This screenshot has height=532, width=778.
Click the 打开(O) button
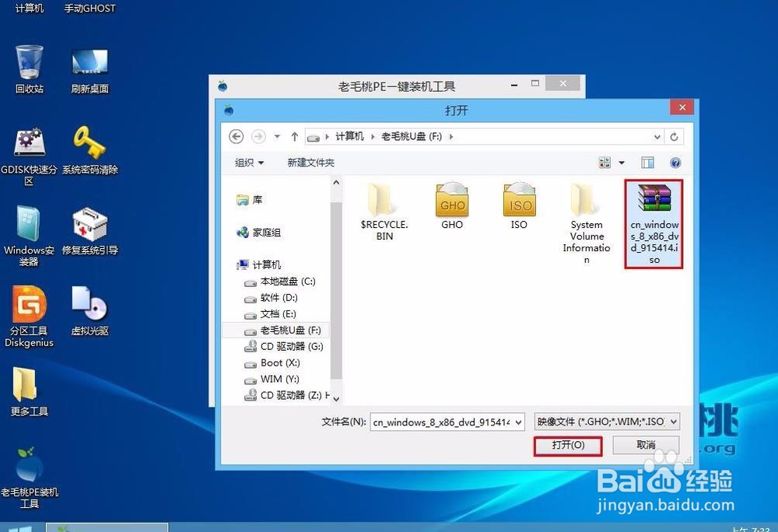tap(568, 445)
